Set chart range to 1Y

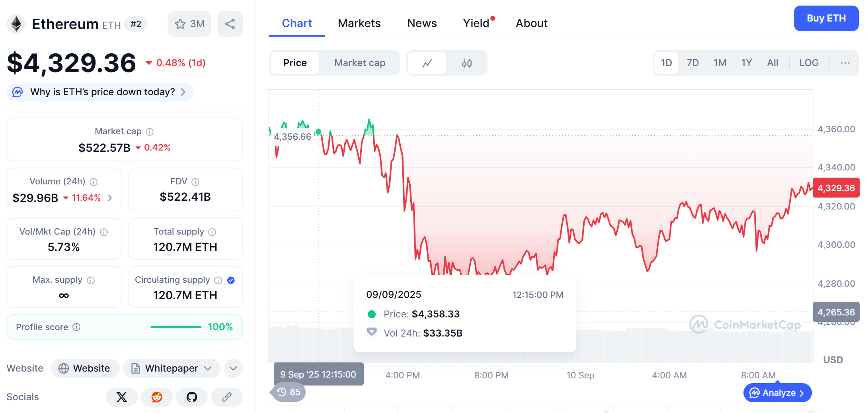[x=747, y=63]
